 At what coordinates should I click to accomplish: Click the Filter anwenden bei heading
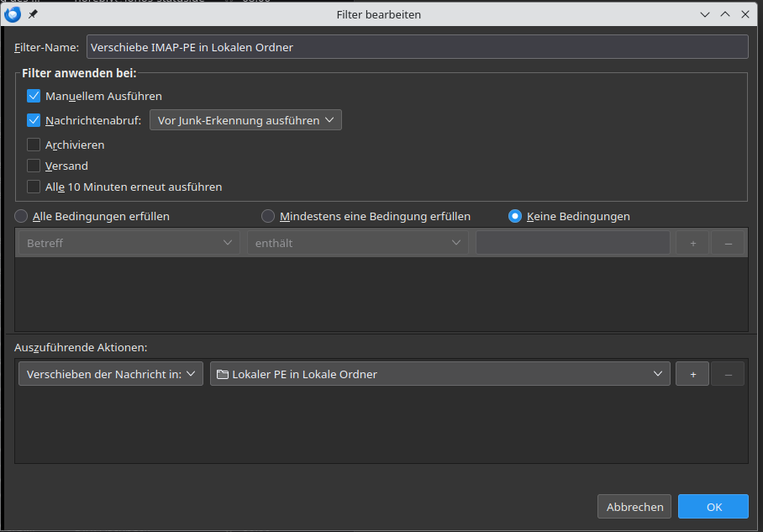[79, 73]
